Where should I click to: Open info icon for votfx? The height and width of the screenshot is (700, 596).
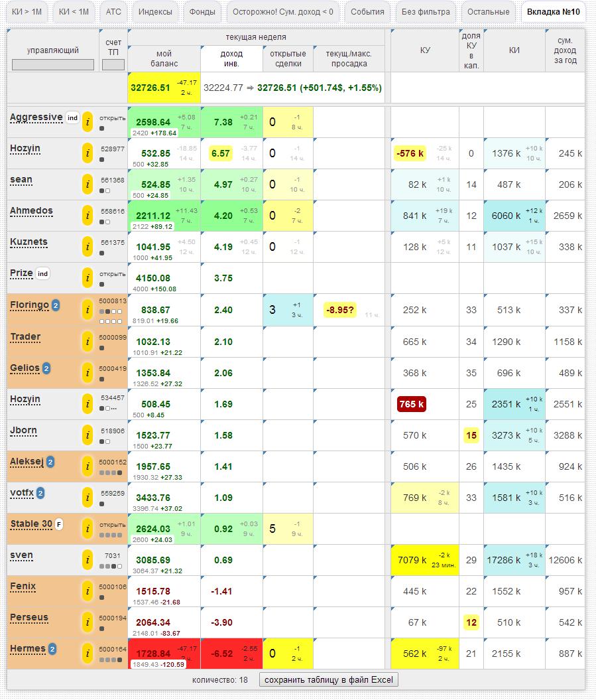[88, 498]
